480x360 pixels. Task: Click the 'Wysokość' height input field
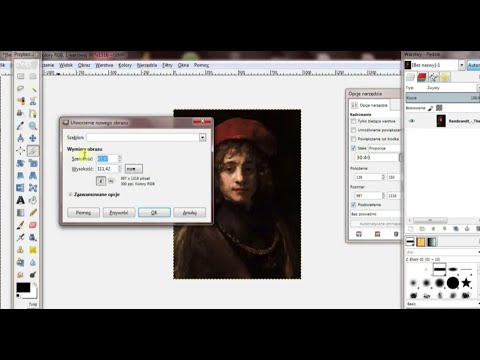tap(107, 169)
